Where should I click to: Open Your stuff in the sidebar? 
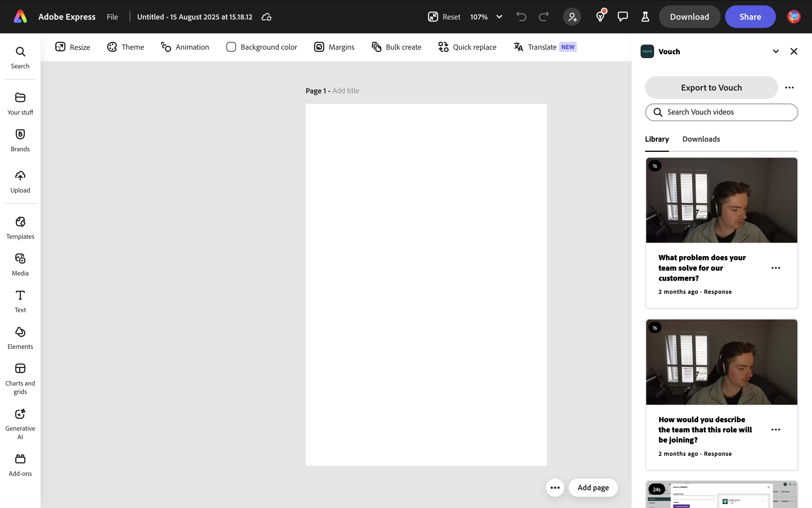click(x=20, y=104)
